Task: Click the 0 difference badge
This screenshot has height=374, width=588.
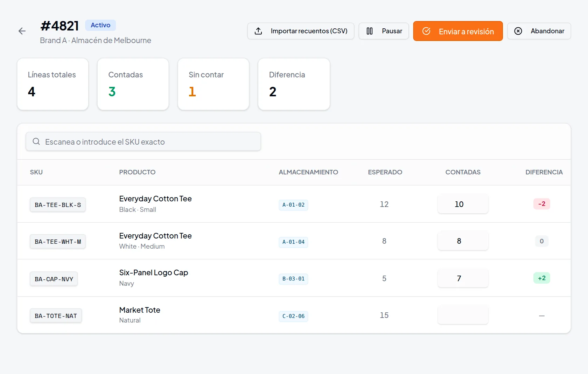Action: 541,241
